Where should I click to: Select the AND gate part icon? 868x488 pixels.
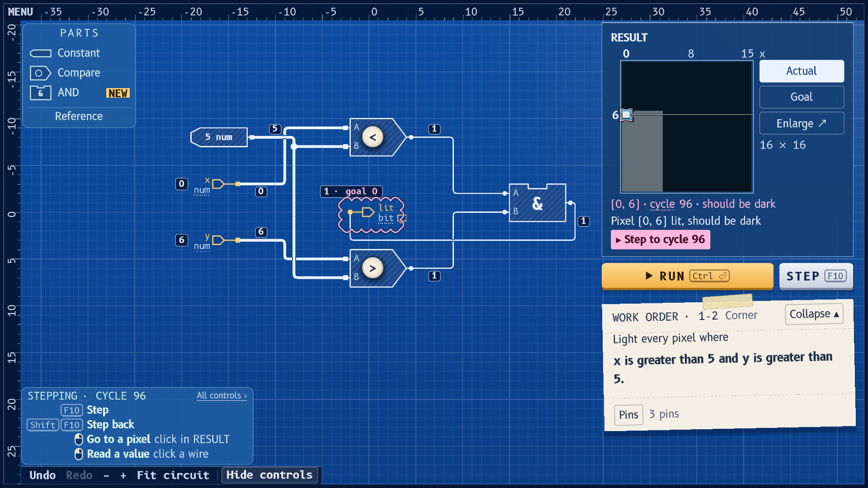41,93
